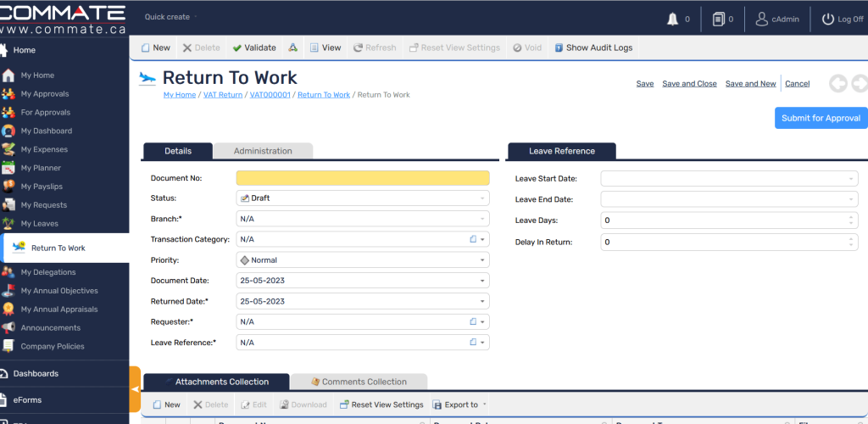868x424 pixels.
Task: Open My Expenses in the sidebar
Action: click(x=44, y=149)
